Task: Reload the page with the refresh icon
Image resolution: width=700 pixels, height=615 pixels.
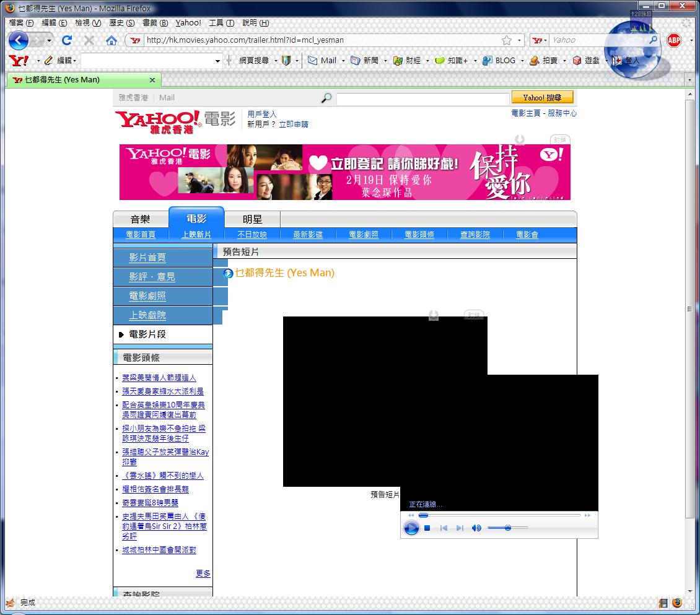Action: (x=67, y=40)
